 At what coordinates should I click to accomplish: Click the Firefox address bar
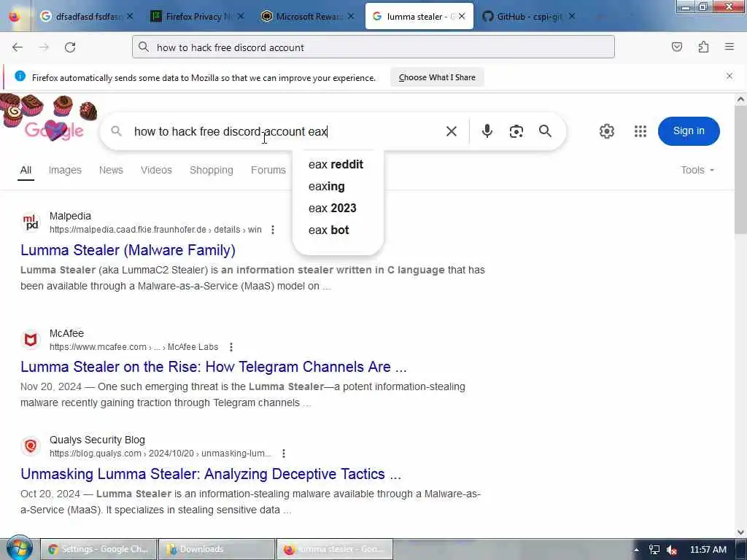[373, 47]
